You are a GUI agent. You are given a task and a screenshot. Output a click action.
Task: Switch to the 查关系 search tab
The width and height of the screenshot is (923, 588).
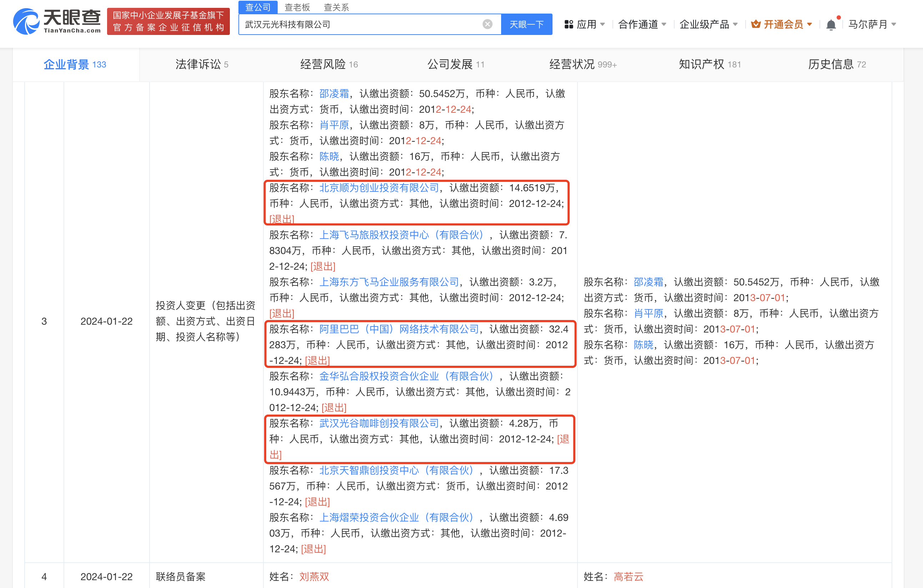tap(336, 7)
